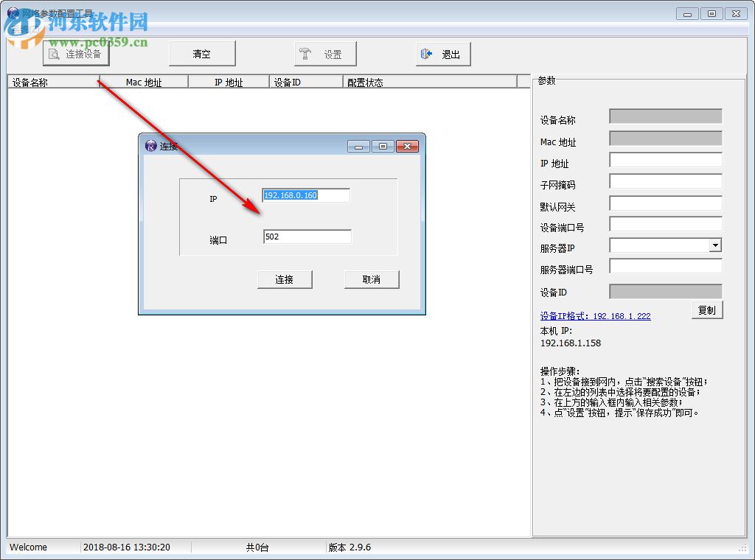Click the 复制 (Copy) button in the parameters panel

tap(706, 310)
